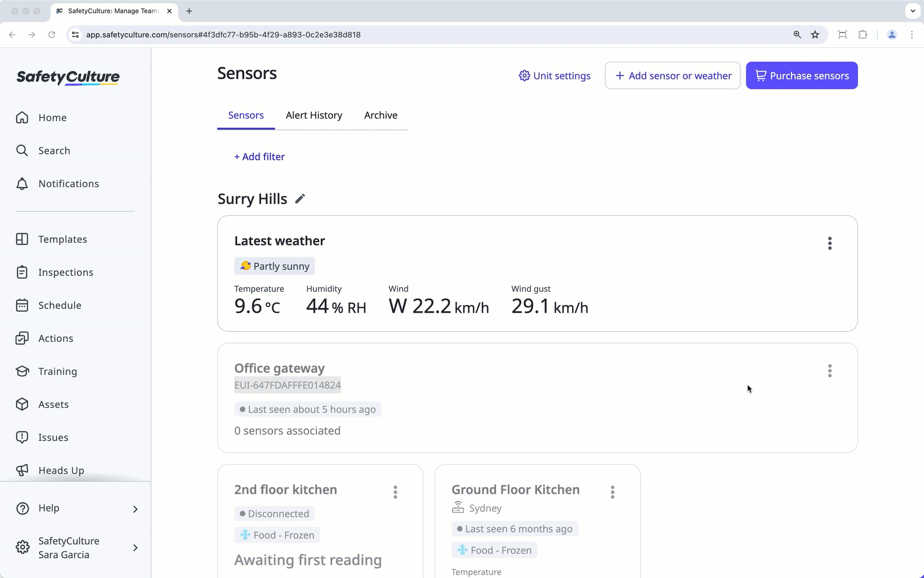
Task: Click the Disconnected status badge
Action: coord(274,514)
